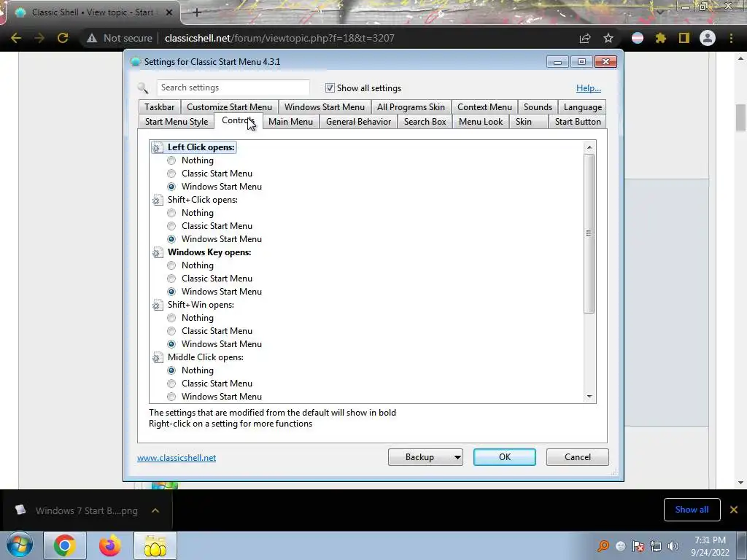The width and height of the screenshot is (747, 560).
Task: Open the Backup dropdown button
Action: (425, 457)
